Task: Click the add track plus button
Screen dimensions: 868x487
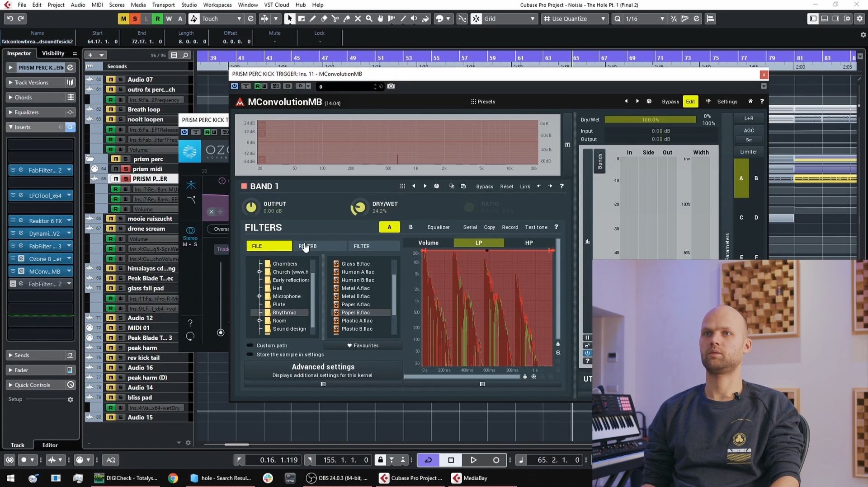Action: (x=90, y=55)
